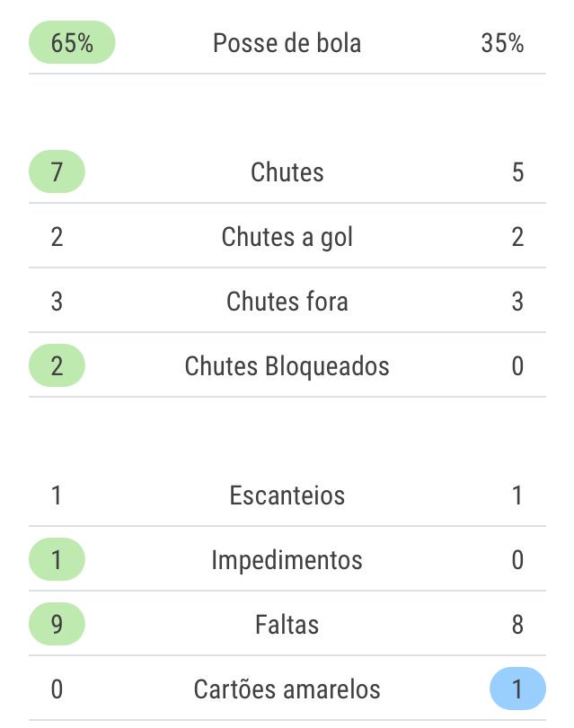Click the 35% possession value

click(x=502, y=43)
